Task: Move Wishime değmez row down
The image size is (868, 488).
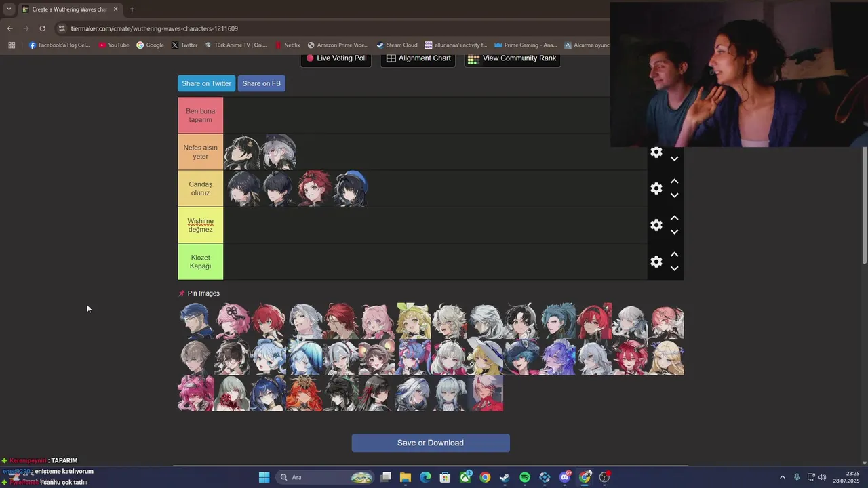Action: tap(674, 232)
